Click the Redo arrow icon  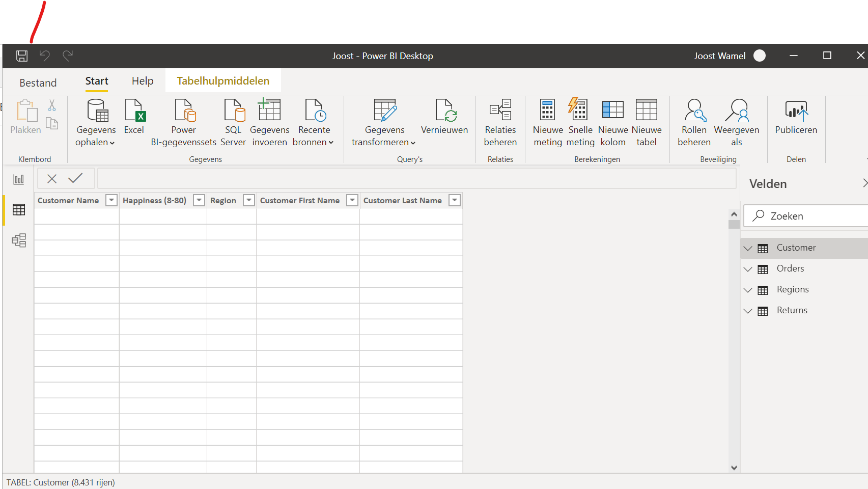[68, 56]
